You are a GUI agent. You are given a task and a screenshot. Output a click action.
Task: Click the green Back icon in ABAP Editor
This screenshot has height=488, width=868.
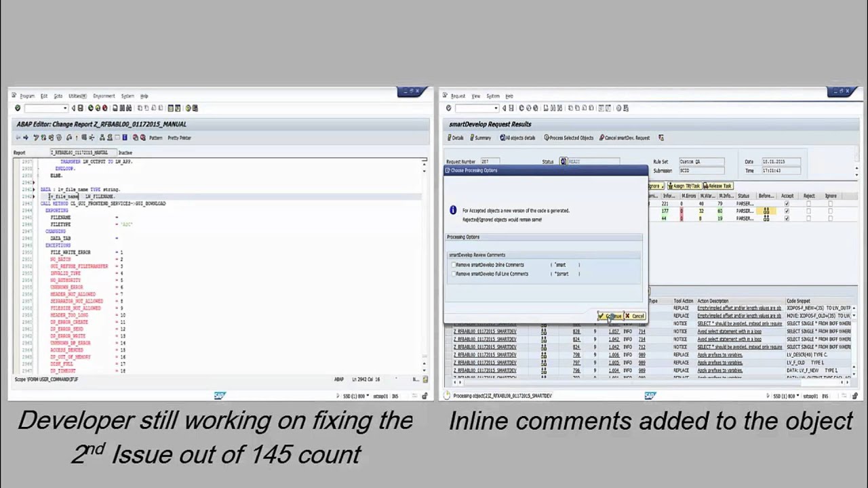pos(90,108)
